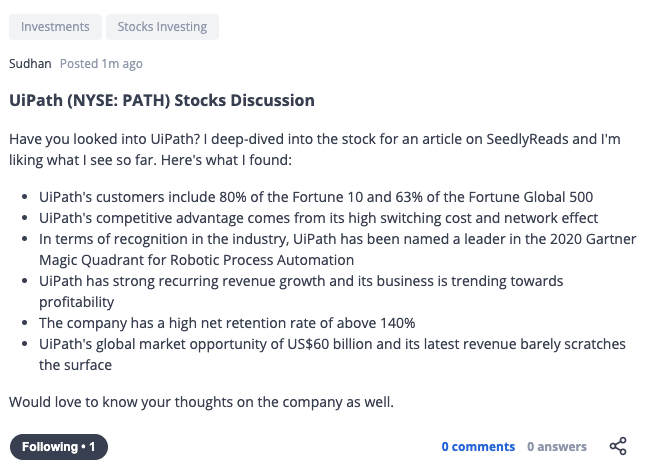
Task: Click the "In terms of recognition" line
Action: [337, 239]
